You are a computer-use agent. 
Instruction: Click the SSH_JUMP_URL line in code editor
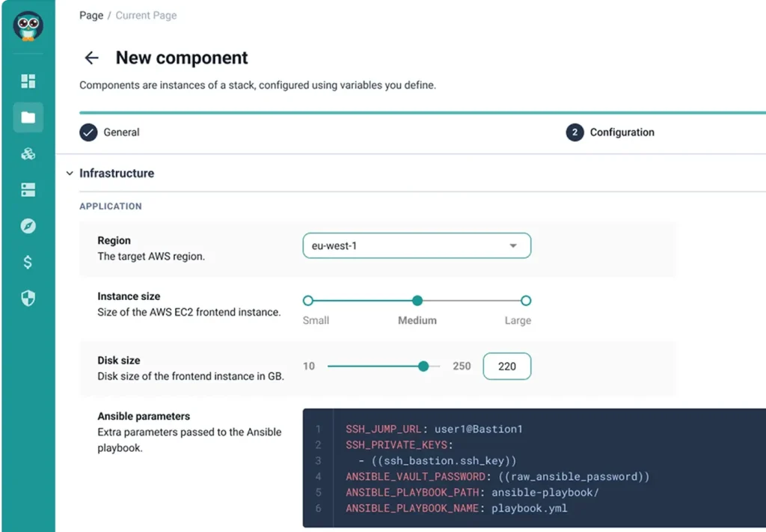click(434, 429)
